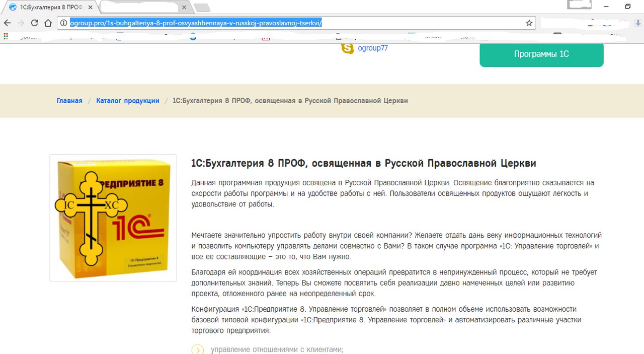Open the 1С Предприятие 8 product box image

click(113, 218)
